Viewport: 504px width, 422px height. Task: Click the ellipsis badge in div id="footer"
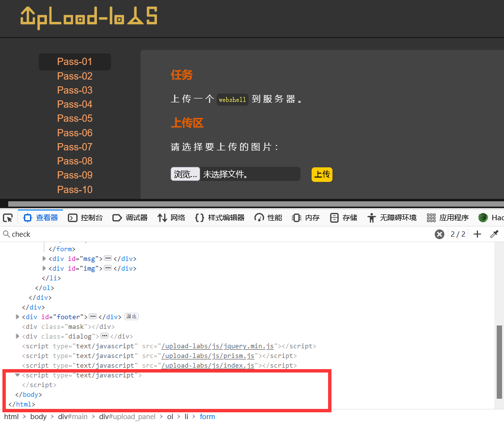click(93, 316)
